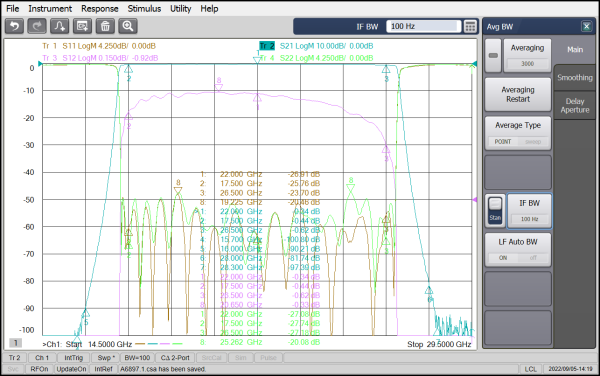Screen dimensions: 600x376
Task: Click the 28.300 GHz -97.39 dB readout
Action: click(x=260, y=267)
